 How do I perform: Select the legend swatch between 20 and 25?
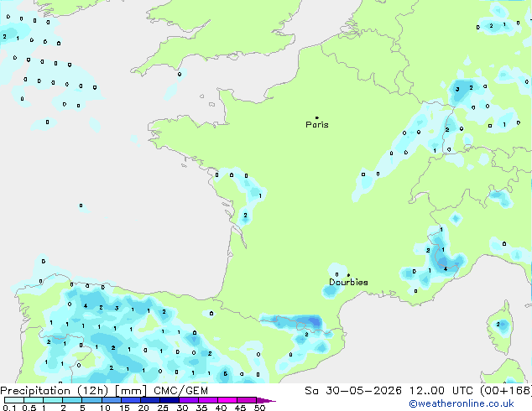click(150, 400)
